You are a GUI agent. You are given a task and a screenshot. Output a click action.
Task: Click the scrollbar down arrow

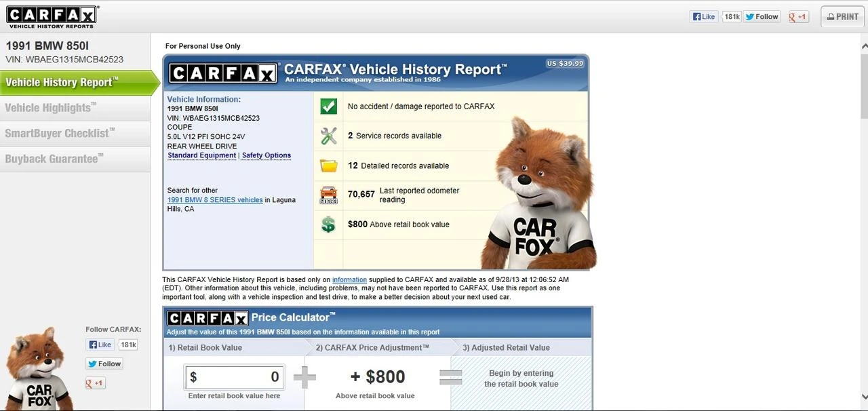(864, 396)
